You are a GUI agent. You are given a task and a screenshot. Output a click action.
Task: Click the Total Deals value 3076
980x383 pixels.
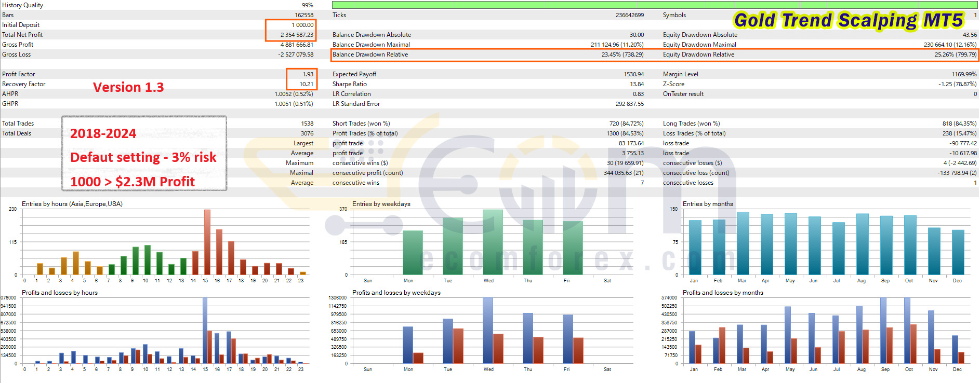(x=307, y=133)
